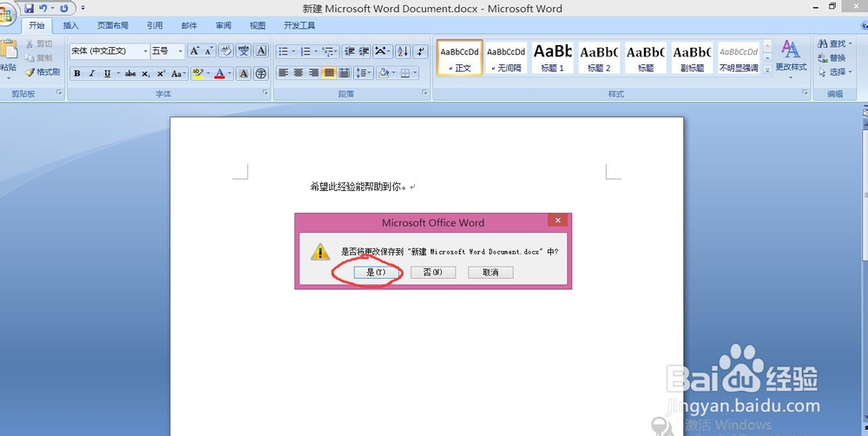Image resolution: width=868 pixels, height=436 pixels.
Task: Switch to the 邮件 tab
Action: [189, 25]
